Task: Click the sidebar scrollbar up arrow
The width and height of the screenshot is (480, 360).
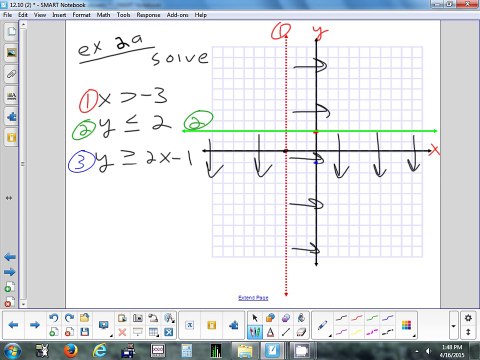Action: coord(23,25)
